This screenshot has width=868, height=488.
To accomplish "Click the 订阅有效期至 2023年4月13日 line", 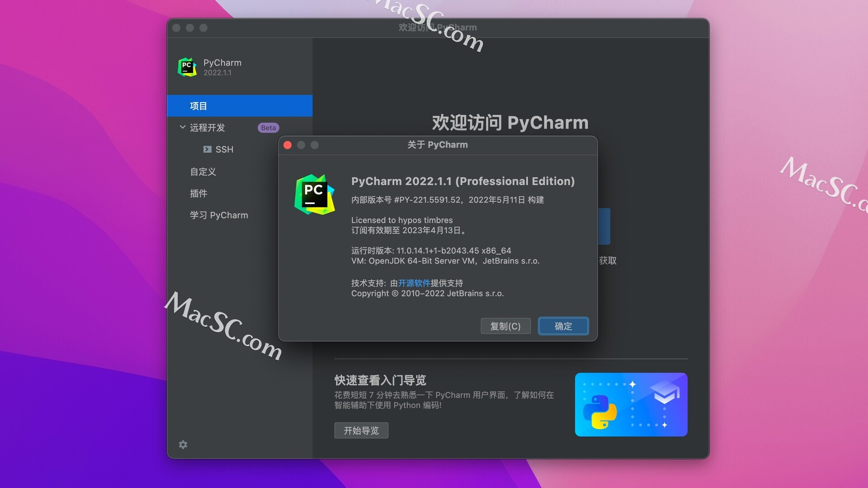I will (x=409, y=230).
